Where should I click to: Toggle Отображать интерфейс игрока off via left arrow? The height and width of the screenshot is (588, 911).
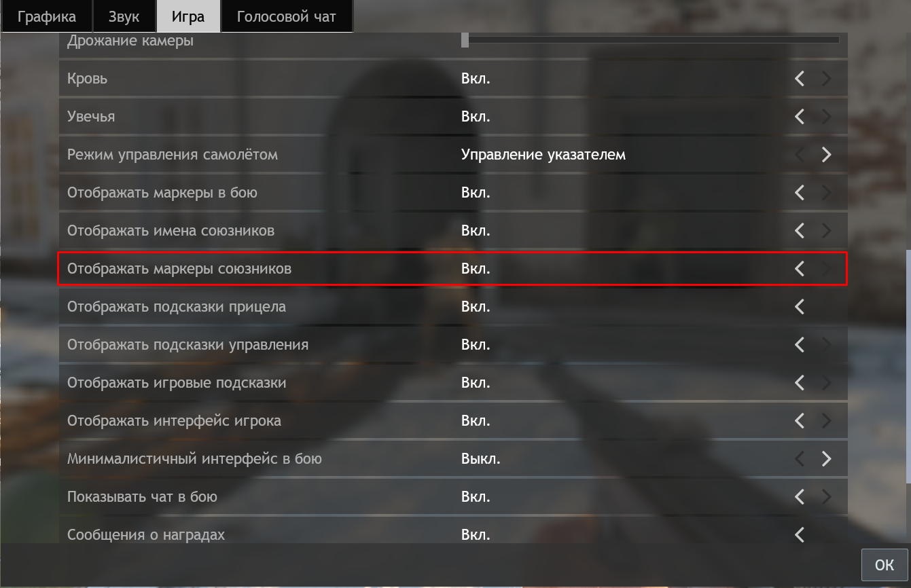pos(800,421)
